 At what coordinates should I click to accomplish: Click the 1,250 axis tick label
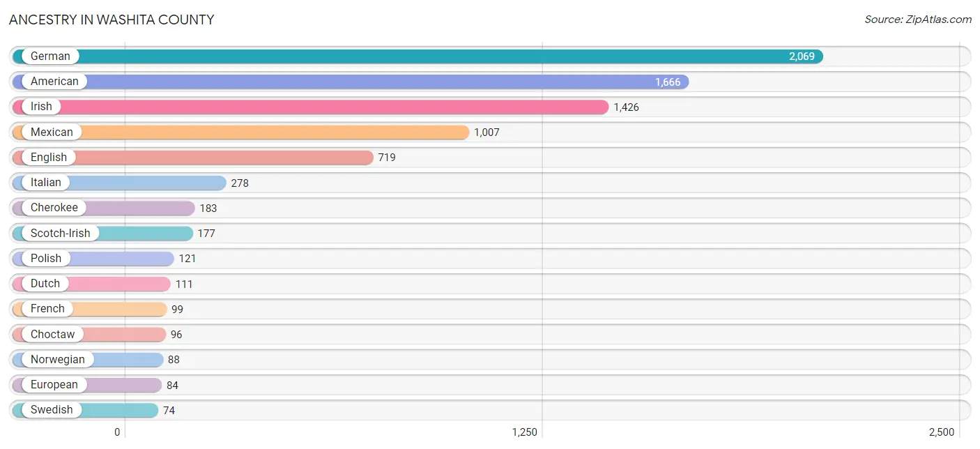[x=525, y=432]
